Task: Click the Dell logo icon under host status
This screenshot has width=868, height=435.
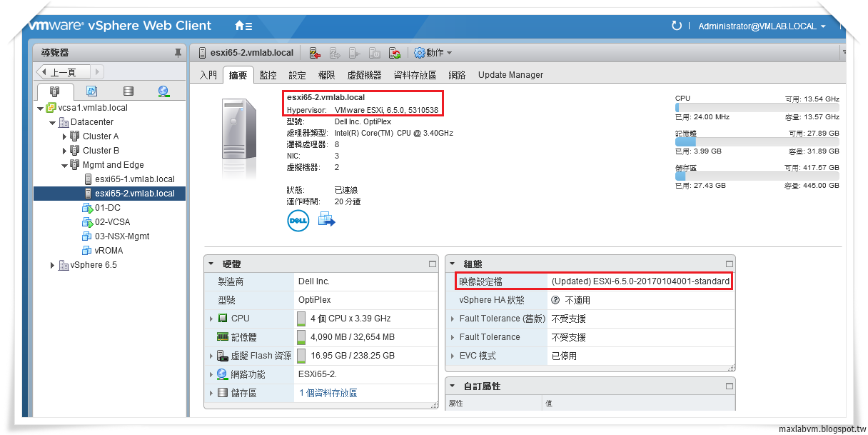Action: (298, 219)
